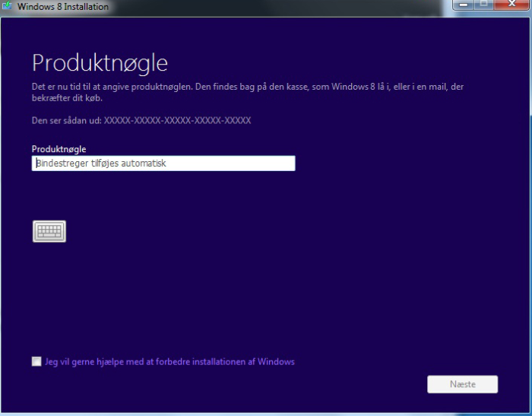This screenshot has height=416, width=532.
Task: Close the Windows 8 Installation window
Action: pyautogui.click(x=511, y=5)
